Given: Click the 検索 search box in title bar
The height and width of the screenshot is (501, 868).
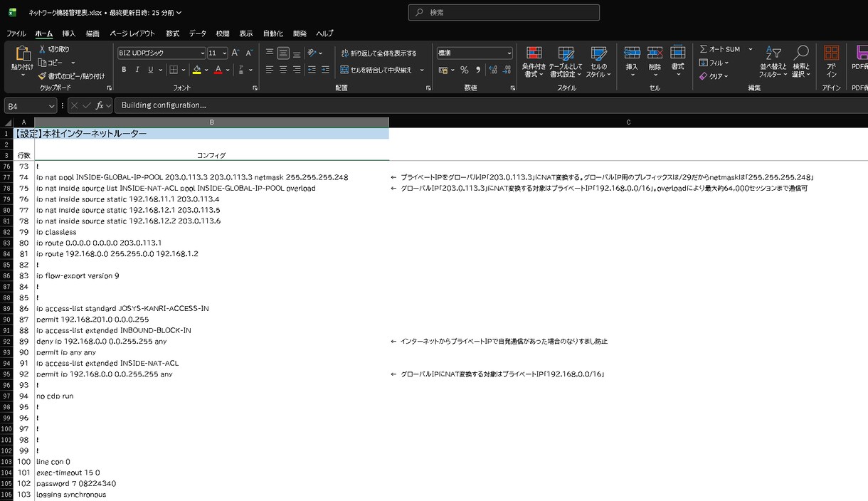Looking at the screenshot, I should tap(504, 12).
